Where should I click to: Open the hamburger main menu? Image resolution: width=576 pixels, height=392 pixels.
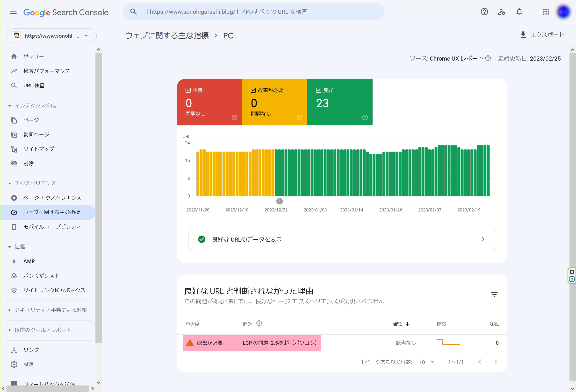click(13, 12)
